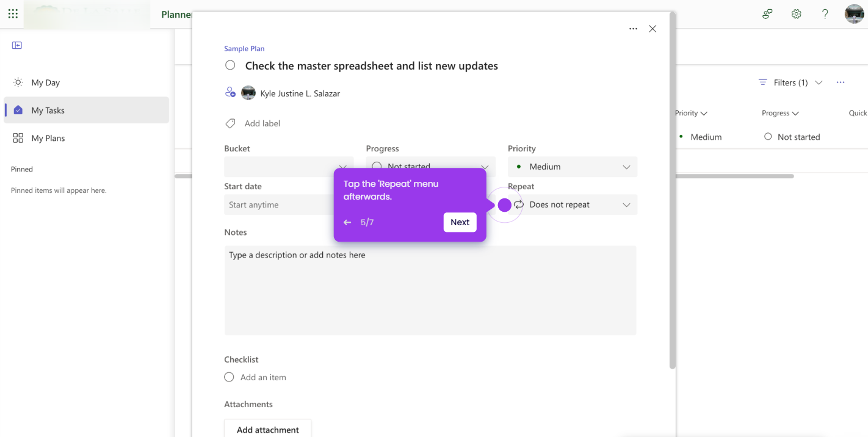Open the My Plans section

click(48, 138)
